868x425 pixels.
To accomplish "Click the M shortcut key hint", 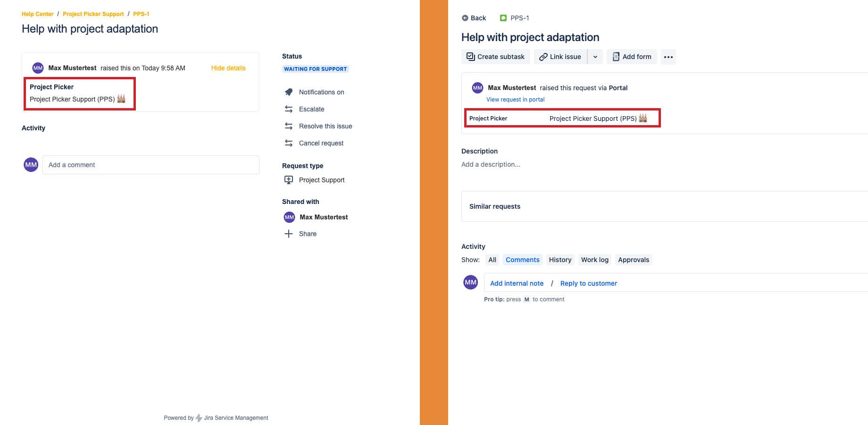I will [x=527, y=299].
